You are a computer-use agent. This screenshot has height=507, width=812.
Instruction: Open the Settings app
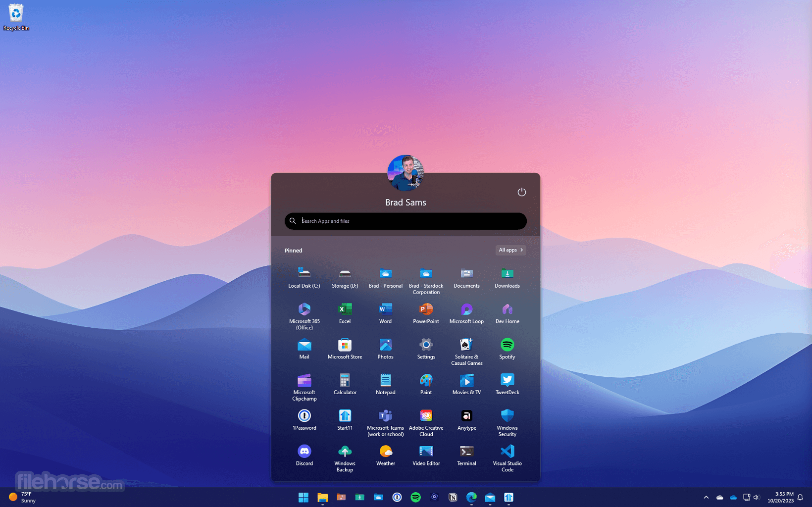coord(426,349)
